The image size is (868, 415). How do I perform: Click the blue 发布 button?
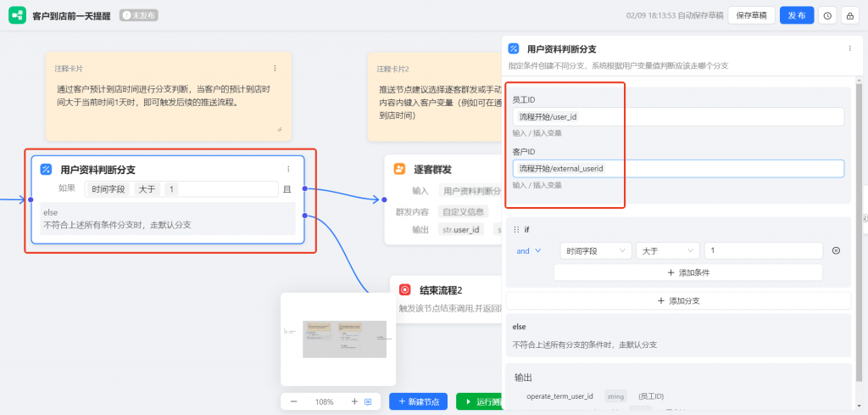(797, 15)
